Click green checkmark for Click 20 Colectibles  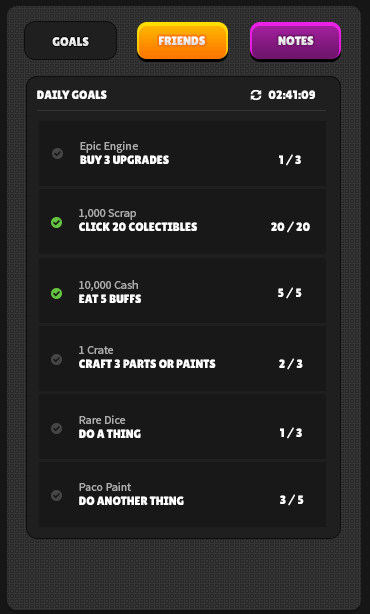pyautogui.click(x=57, y=222)
